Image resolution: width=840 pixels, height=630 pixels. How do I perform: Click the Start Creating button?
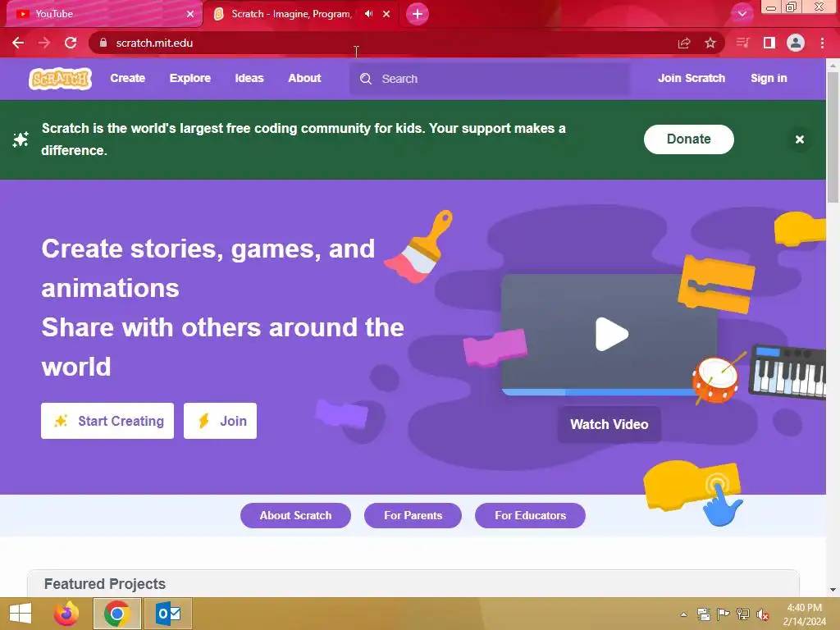[x=107, y=421]
